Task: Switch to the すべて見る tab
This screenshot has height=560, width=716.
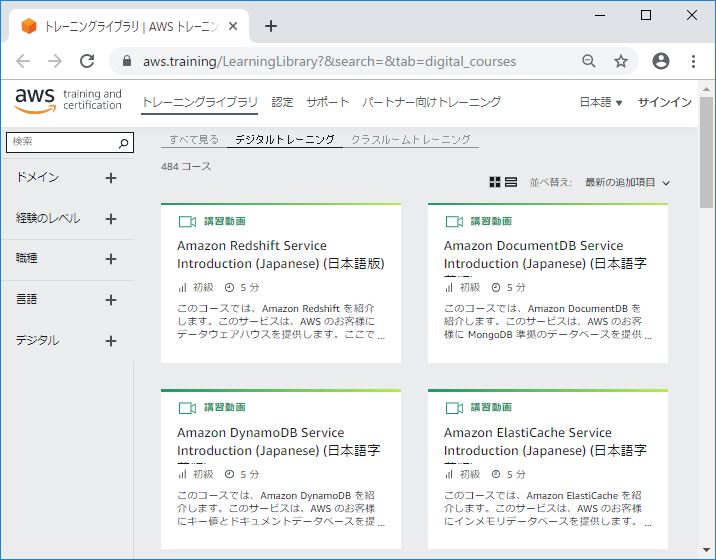Action: click(x=194, y=139)
